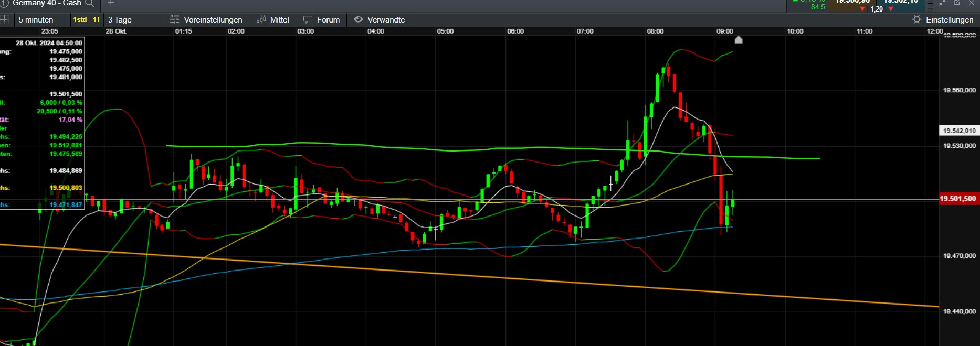Open instrument search next to Germany 40 - Cash
Screen dimensions: 980x346
tap(90, 3)
